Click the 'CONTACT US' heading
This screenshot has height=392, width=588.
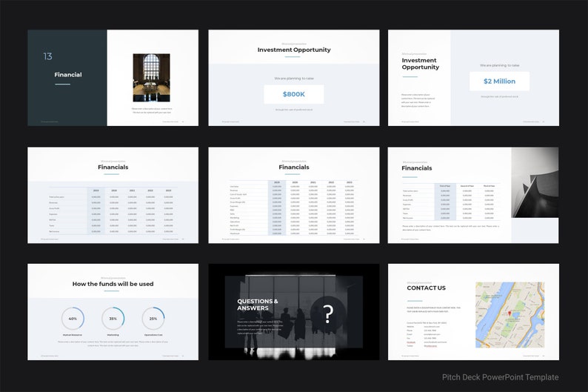pyautogui.click(x=426, y=288)
